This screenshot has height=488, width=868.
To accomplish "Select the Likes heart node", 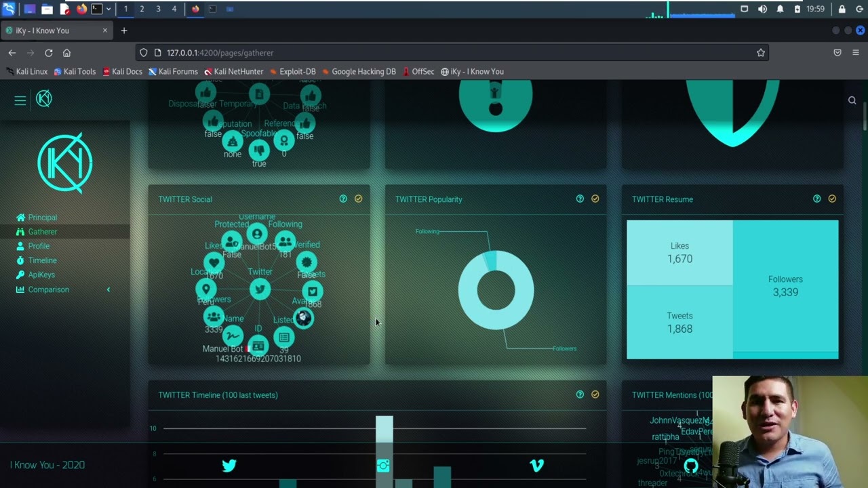I will (214, 263).
